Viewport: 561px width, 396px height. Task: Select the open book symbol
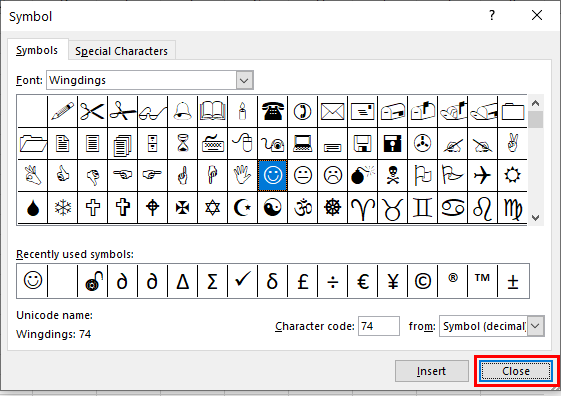click(213, 112)
